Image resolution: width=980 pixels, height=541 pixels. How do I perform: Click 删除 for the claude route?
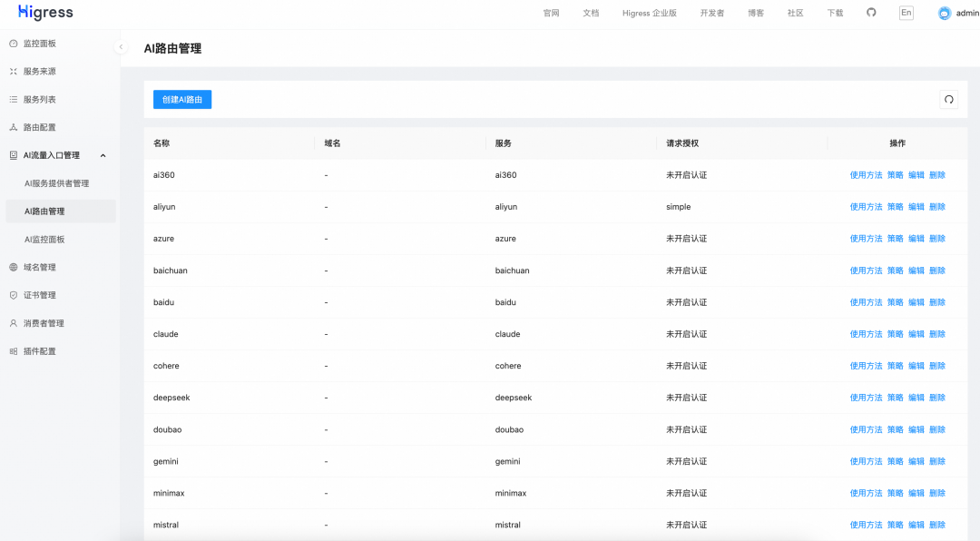(x=937, y=334)
